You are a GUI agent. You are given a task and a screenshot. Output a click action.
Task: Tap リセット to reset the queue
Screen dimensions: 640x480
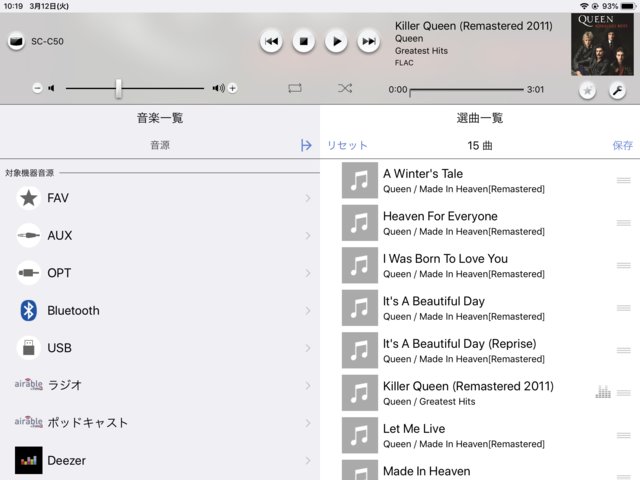[347, 145]
